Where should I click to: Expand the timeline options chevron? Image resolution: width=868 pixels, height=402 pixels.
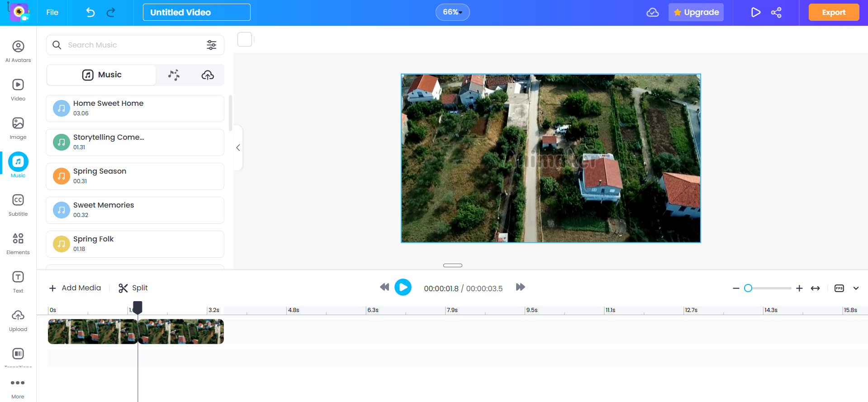pyautogui.click(x=856, y=288)
